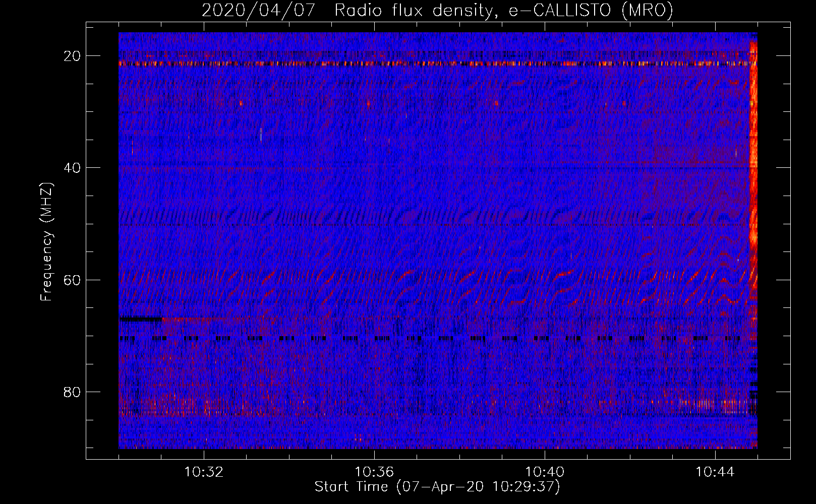Click the '10:32' time tick label

(204, 472)
